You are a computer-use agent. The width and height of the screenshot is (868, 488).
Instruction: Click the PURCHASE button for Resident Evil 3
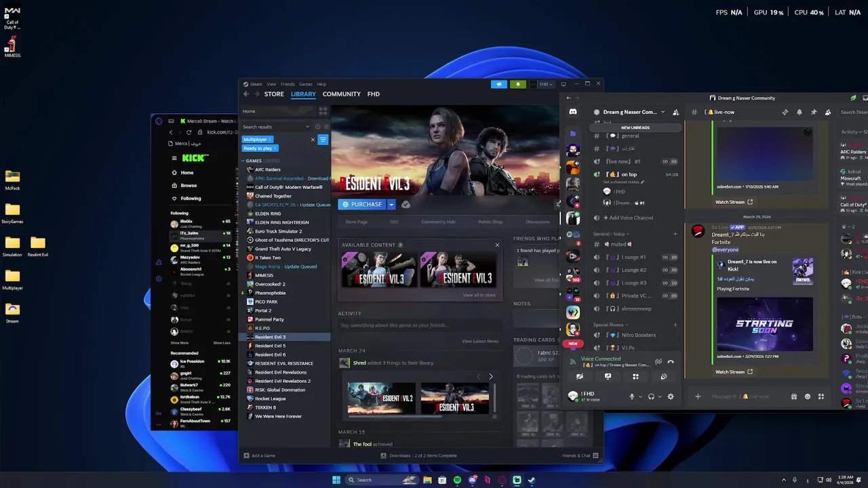point(362,205)
